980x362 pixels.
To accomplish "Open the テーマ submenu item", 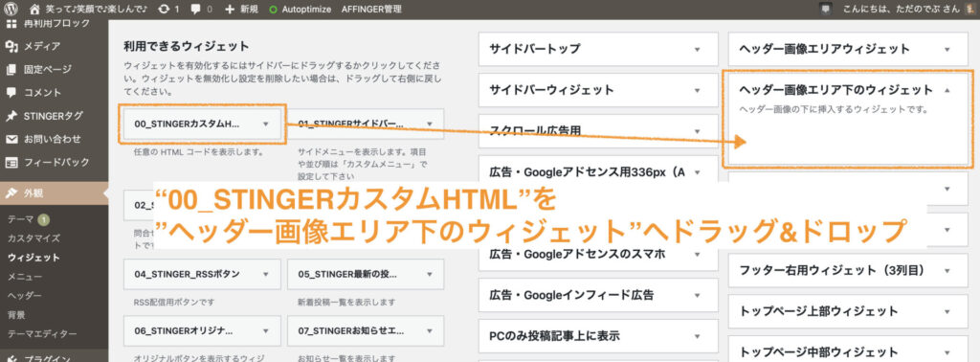I will [x=21, y=218].
